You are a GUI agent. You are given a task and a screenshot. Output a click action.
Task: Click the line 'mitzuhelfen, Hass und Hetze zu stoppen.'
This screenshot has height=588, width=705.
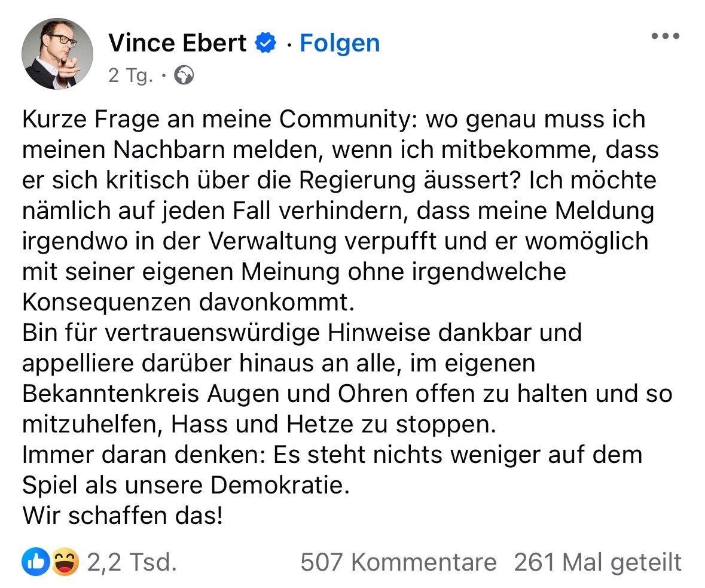coord(260,424)
